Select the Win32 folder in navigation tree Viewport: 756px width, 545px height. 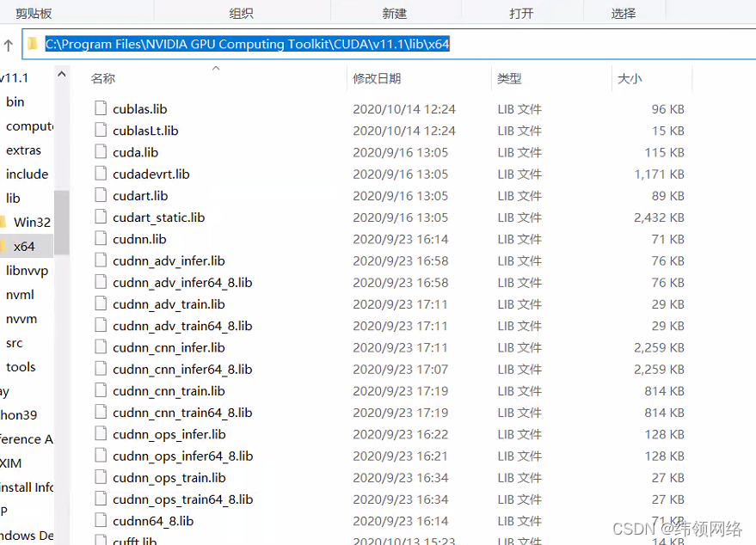point(33,222)
